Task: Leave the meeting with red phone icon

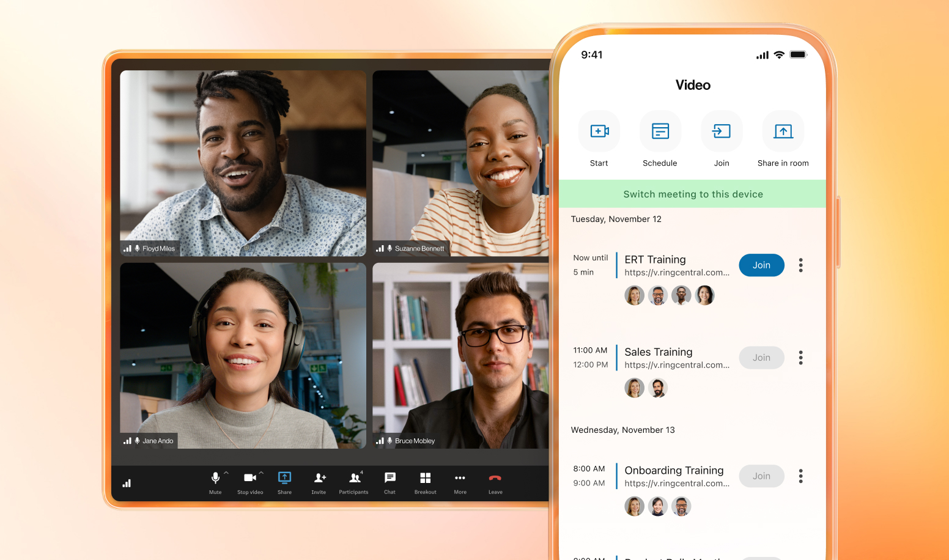Action: [x=495, y=479]
